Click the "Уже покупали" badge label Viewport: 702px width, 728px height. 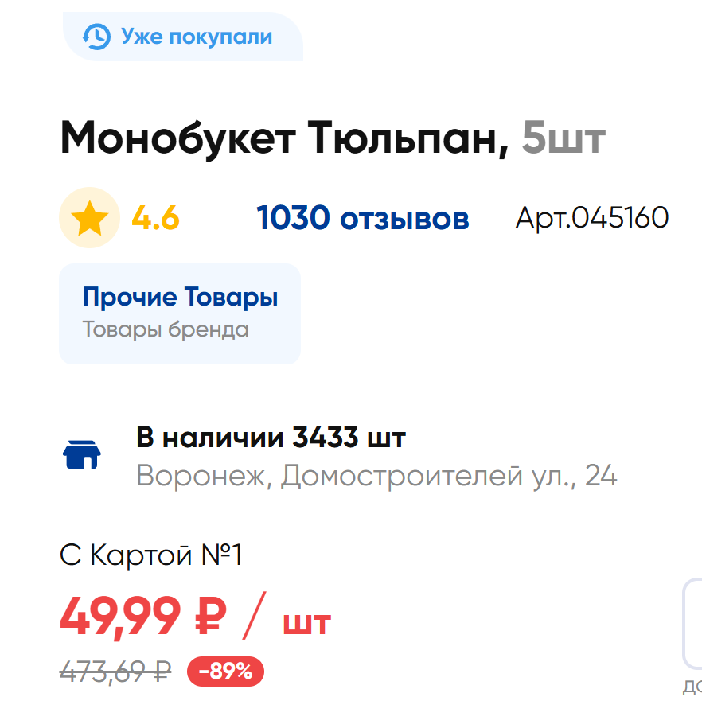pyautogui.click(x=196, y=37)
